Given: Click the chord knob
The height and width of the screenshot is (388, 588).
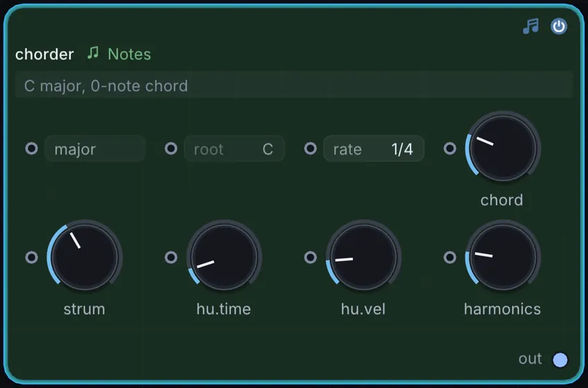Looking at the screenshot, I should [503, 148].
